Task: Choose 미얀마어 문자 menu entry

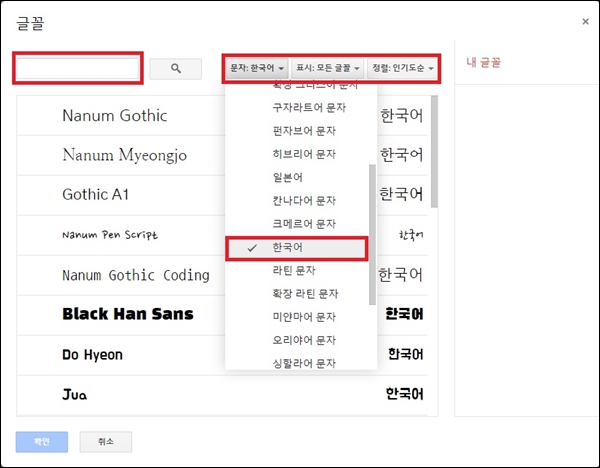Action: tap(297, 316)
